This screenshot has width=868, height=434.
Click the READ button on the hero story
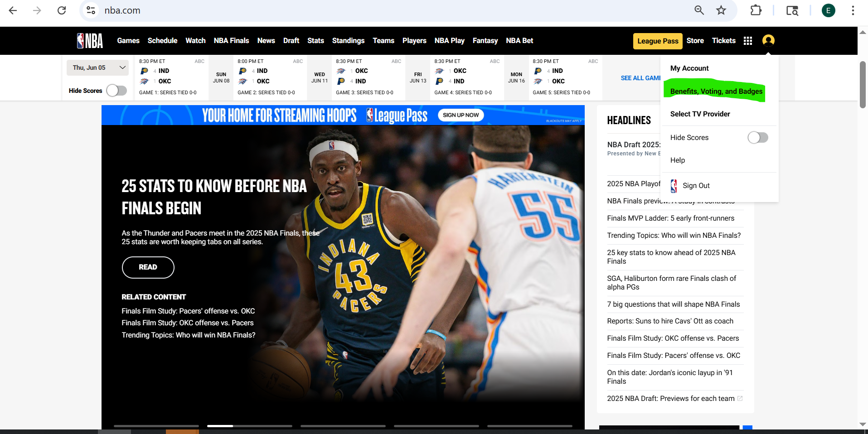148,267
